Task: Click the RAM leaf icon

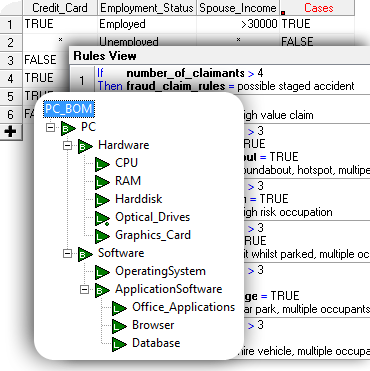Action: tap(102, 182)
